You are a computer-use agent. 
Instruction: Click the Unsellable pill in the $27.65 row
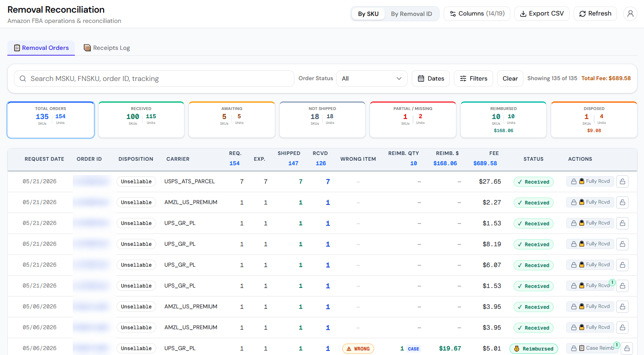click(x=136, y=182)
